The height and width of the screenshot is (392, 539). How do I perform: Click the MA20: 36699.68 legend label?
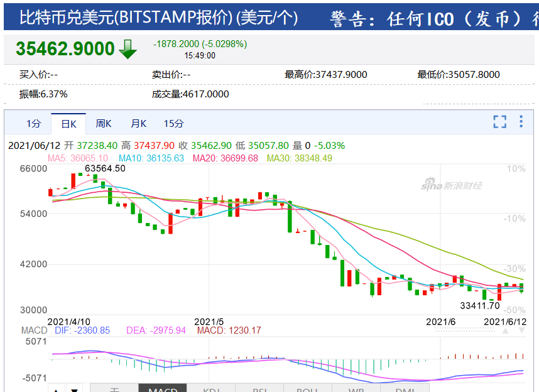[225, 158]
